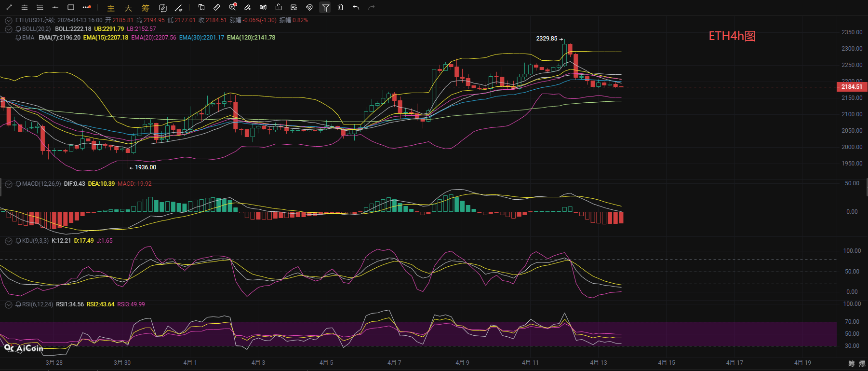The height and width of the screenshot is (371, 868).
Task: Open the zoom magnifier tool
Action: (x=232, y=7)
